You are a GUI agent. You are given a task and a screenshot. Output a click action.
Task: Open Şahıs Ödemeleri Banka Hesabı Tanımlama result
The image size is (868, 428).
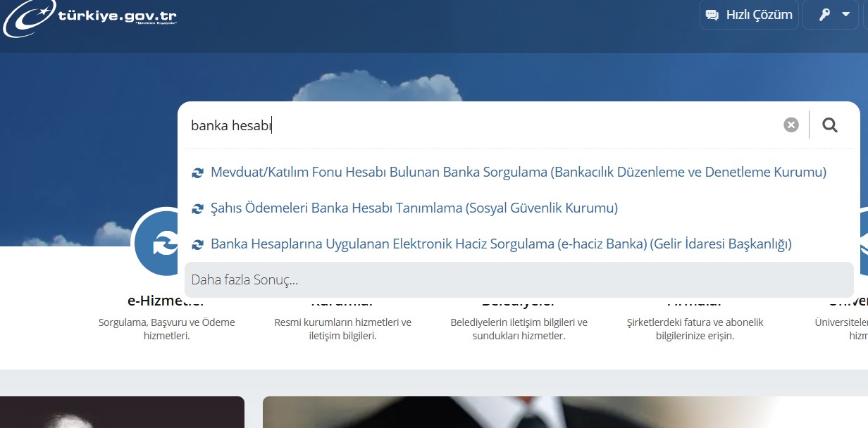click(414, 208)
